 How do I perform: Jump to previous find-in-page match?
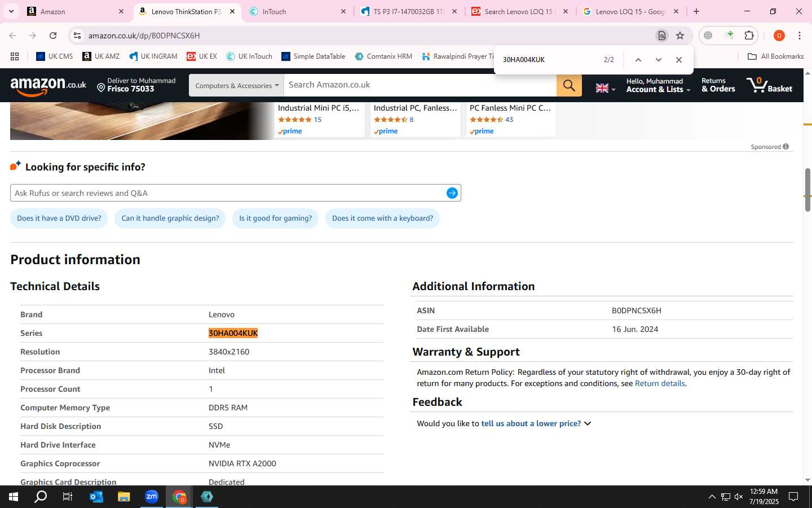click(638, 60)
